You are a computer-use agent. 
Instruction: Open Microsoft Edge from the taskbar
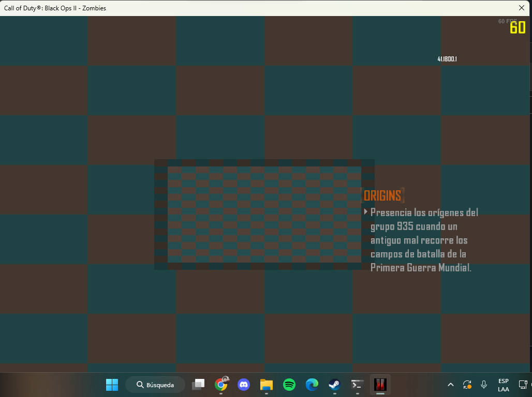[312, 385]
